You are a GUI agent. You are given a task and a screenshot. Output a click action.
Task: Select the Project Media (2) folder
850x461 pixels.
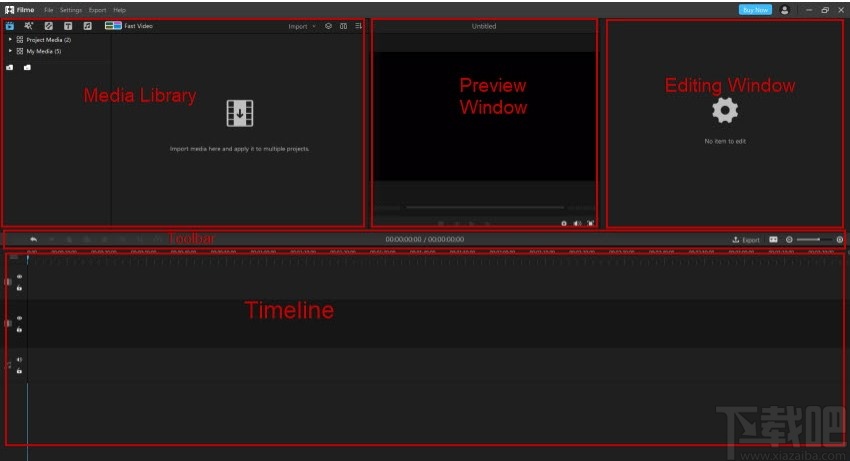44,40
